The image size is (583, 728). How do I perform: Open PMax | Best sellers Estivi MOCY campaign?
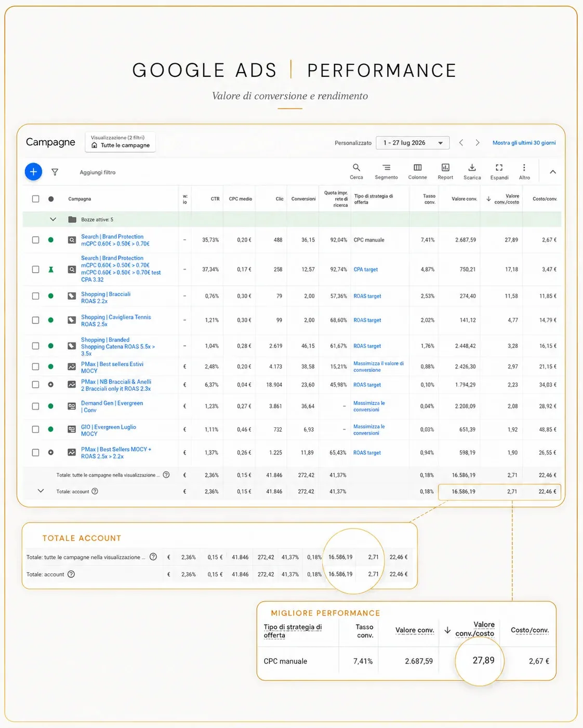(x=112, y=368)
